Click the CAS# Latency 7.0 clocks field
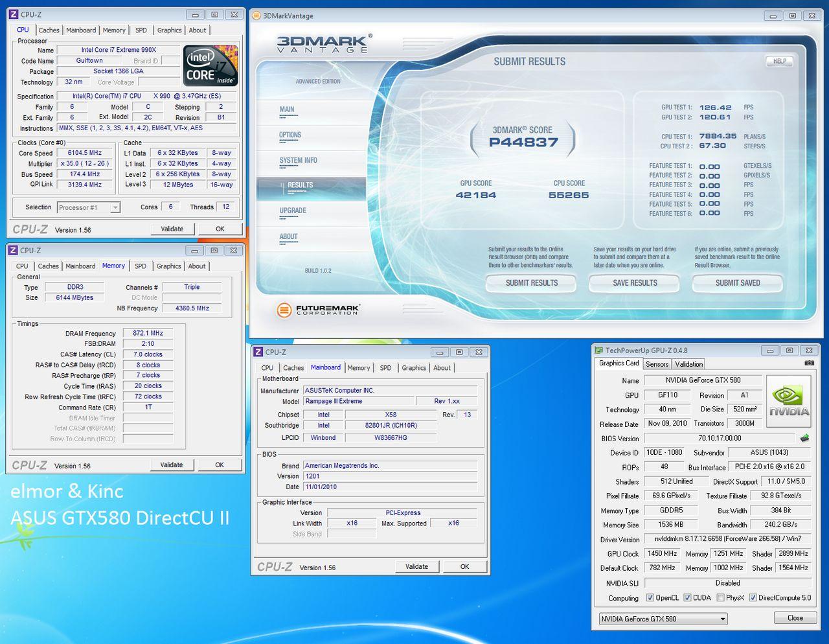 tap(148, 354)
